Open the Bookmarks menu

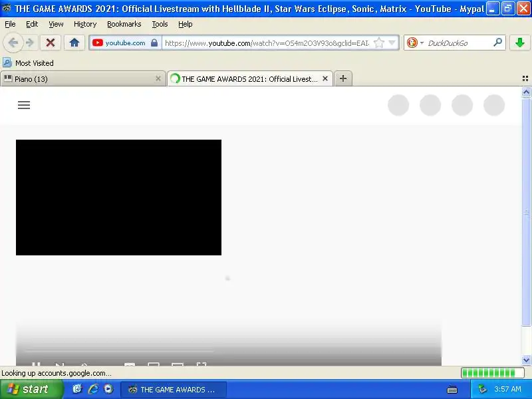pos(124,24)
